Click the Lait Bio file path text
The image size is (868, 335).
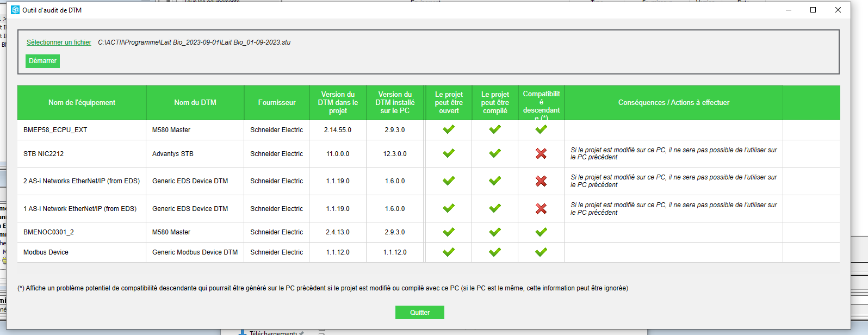click(x=194, y=42)
